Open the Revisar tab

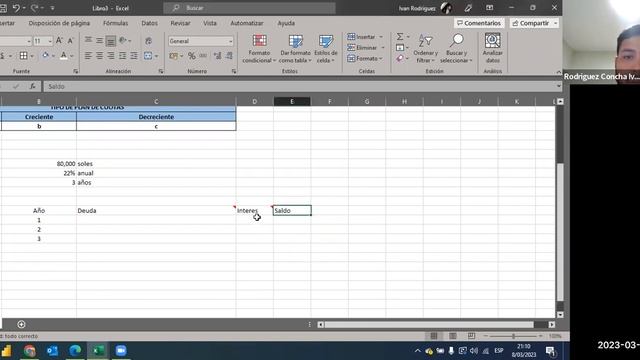pos(180,23)
